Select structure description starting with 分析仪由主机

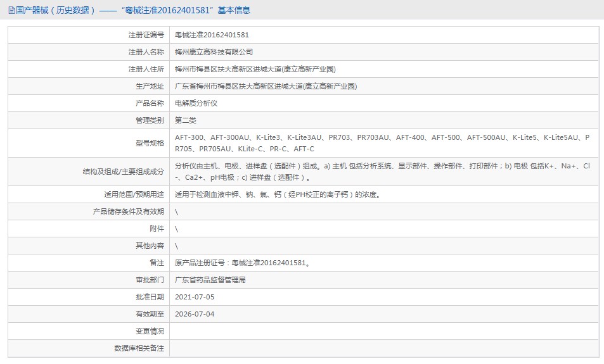(382, 172)
